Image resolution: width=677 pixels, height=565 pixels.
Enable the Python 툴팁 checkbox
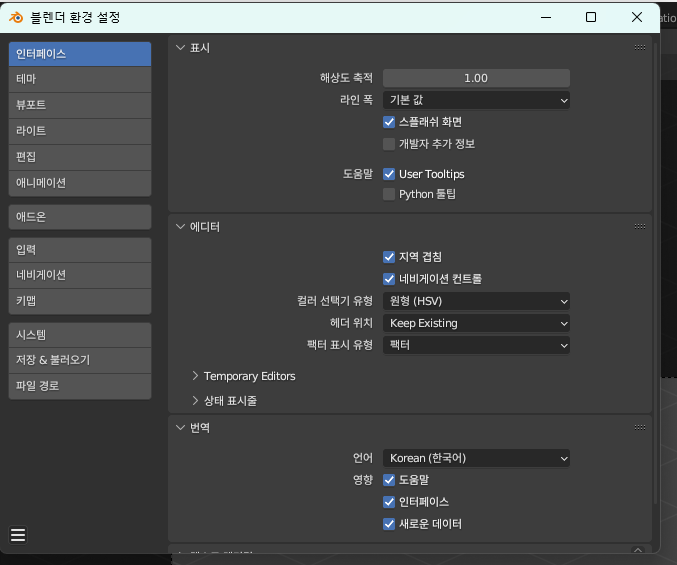[x=389, y=194]
